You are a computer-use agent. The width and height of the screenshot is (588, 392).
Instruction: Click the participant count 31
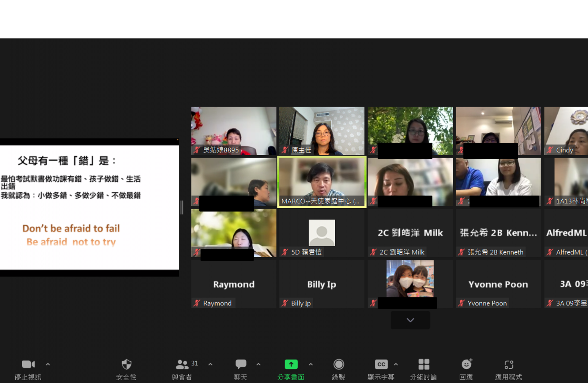(x=195, y=363)
